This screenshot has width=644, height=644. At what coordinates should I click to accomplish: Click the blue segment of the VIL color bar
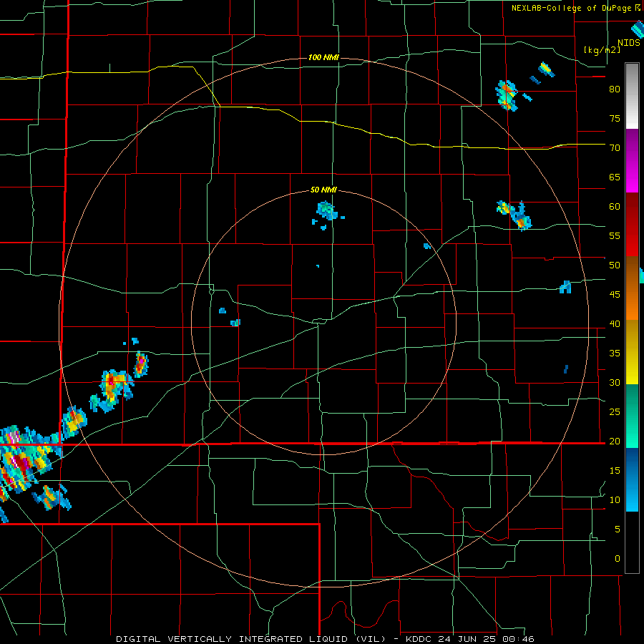(x=632, y=479)
